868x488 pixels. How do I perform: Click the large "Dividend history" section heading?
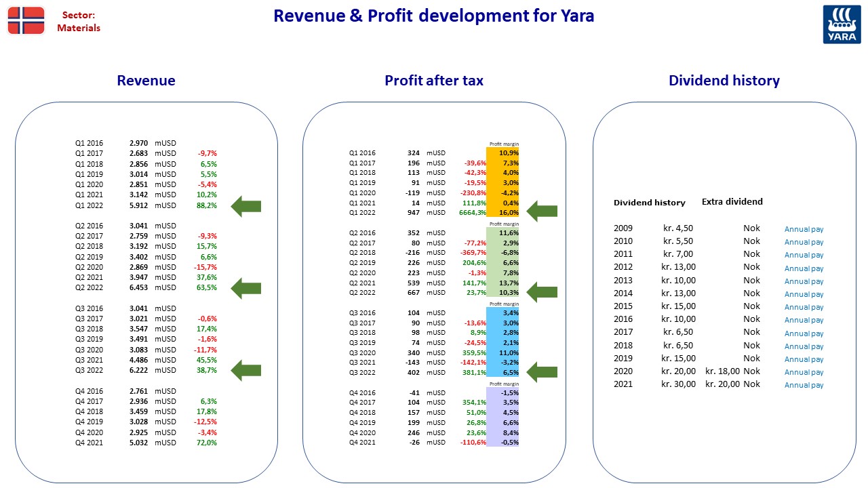pos(724,81)
